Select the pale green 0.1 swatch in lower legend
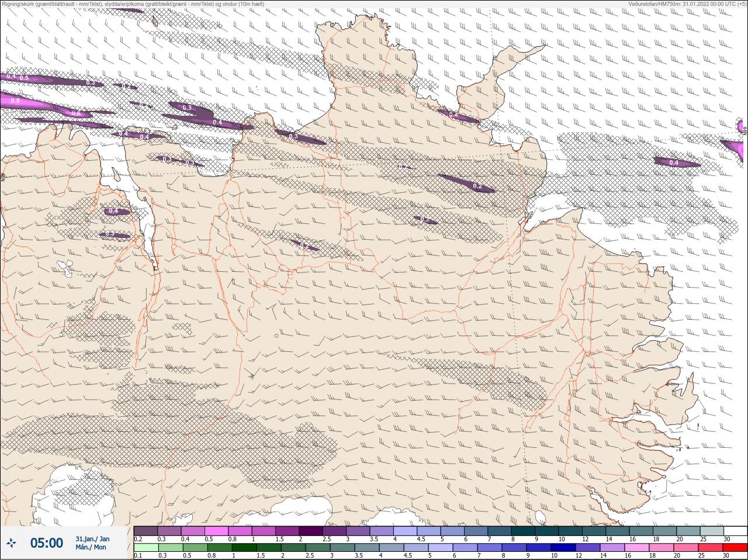 click(x=146, y=548)
